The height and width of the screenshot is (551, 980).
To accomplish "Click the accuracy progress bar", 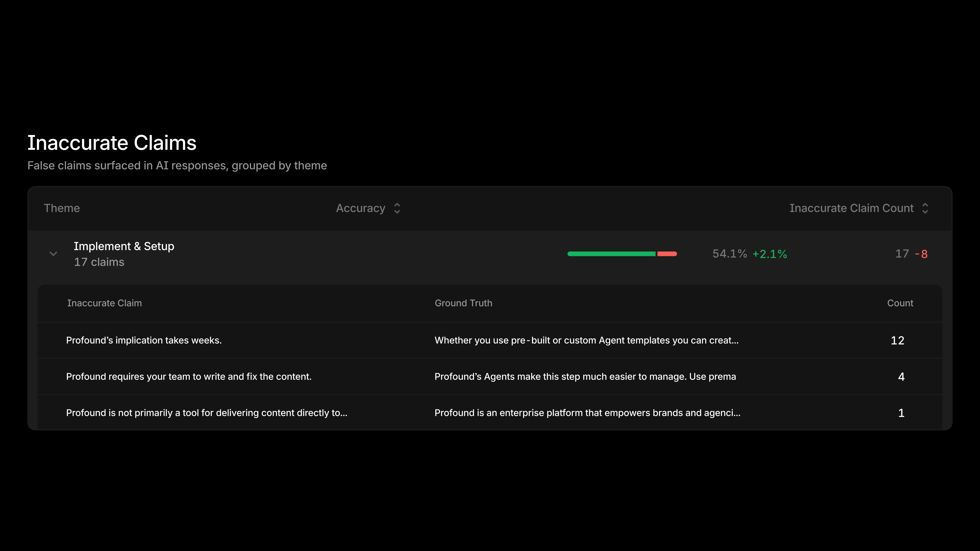I will pos(622,254).
